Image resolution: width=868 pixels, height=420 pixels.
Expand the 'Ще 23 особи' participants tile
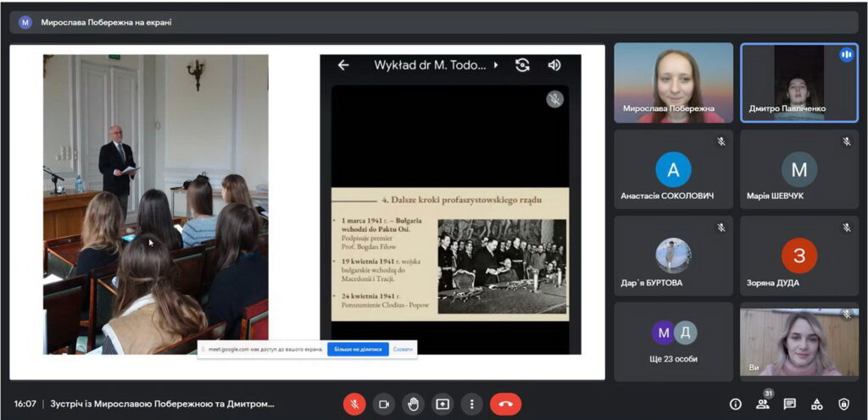point(673,341)
